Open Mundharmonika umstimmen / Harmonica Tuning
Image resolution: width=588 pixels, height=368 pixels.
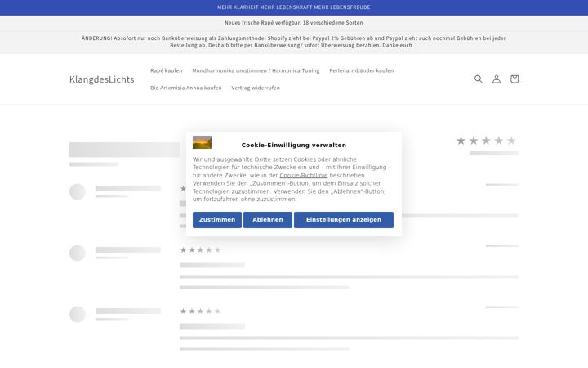coord(256,70)
